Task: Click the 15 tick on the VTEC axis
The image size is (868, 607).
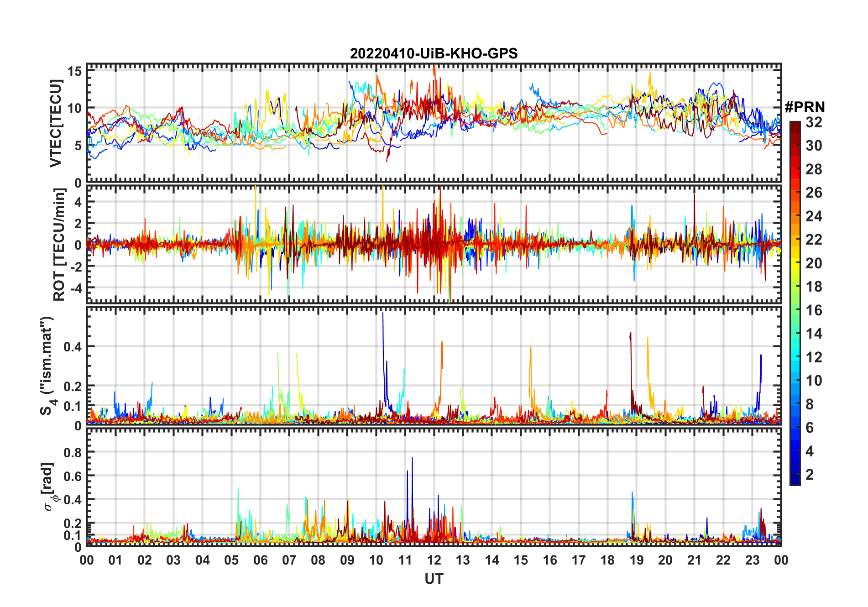Action: point(75,71)
